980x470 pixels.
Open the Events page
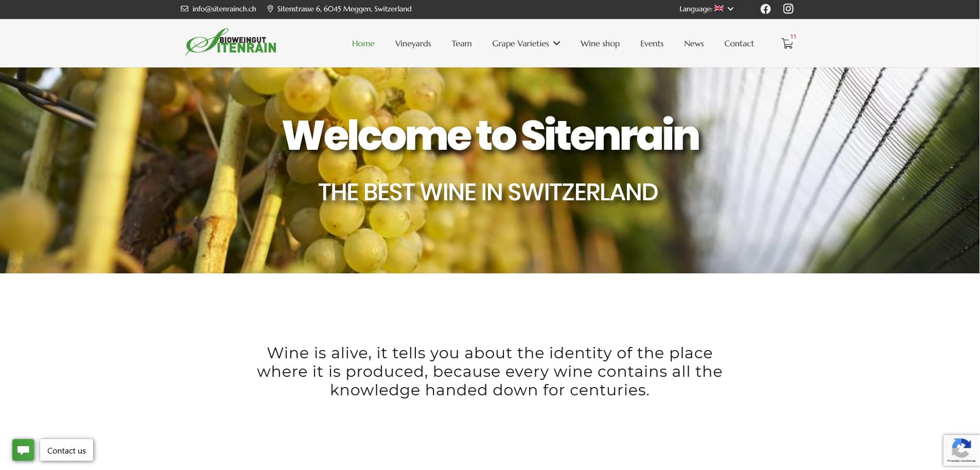click(x=652, y=43)
